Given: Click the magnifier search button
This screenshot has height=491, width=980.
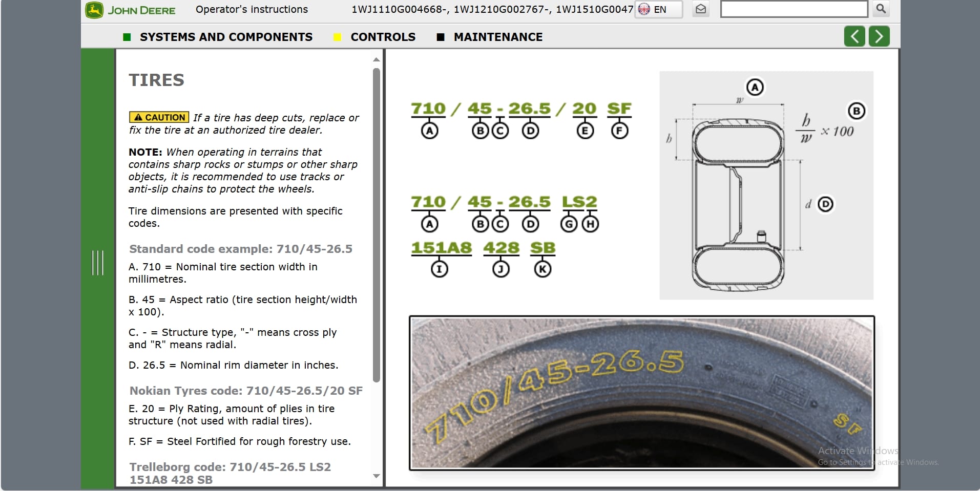Looking at the screenshot, I should pos(881,9).
